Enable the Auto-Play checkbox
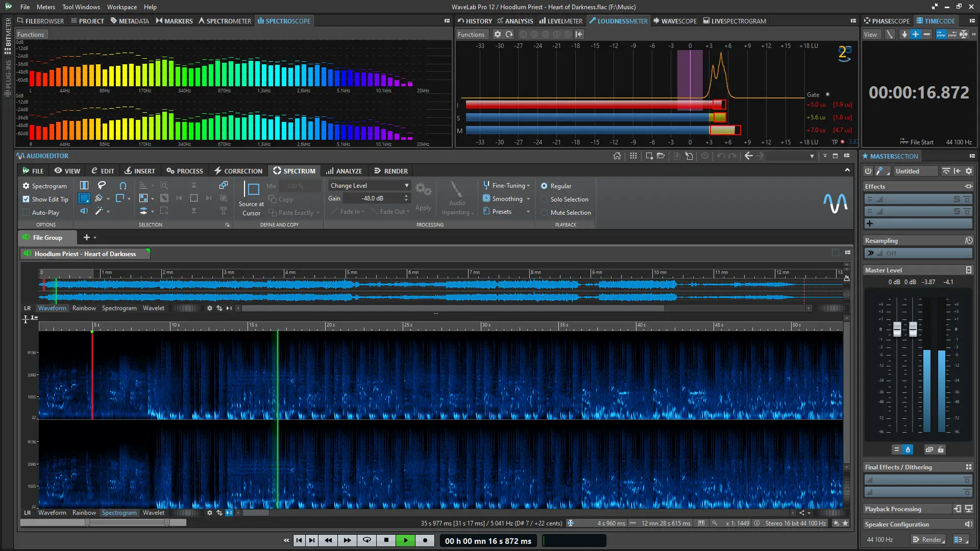The image size is (980, 551). click(26, 212)
